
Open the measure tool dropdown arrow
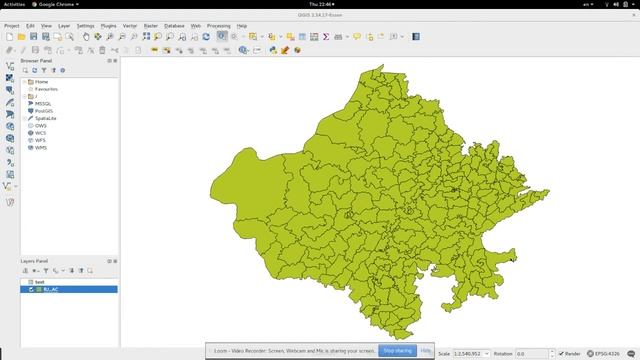point(347,37)
